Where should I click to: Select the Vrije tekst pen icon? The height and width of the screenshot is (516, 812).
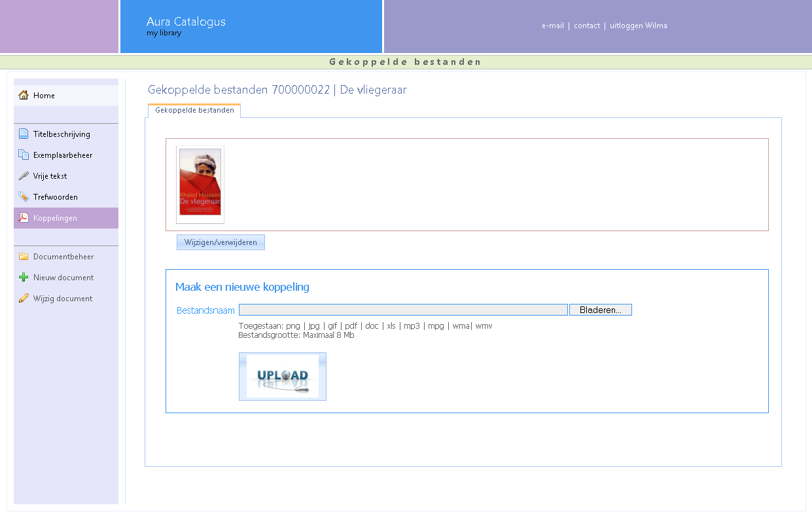coord(24,176)
